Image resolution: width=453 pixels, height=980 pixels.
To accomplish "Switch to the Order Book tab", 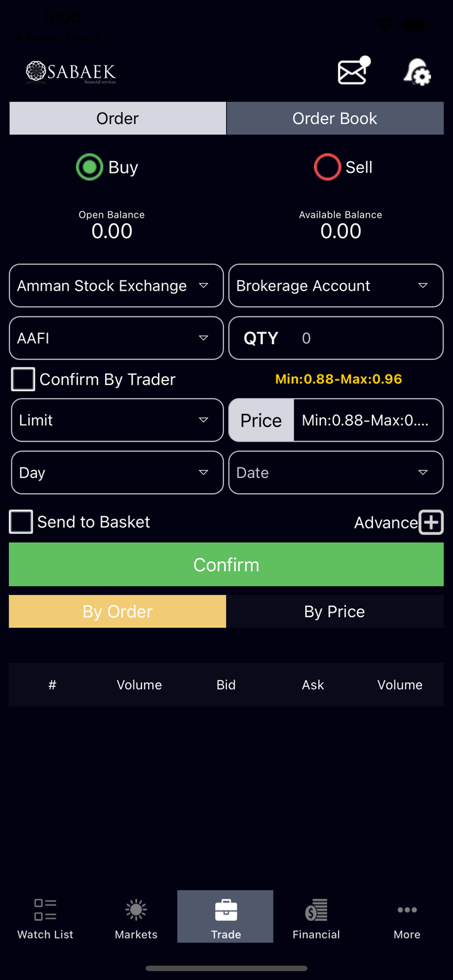I will (335, 118).
